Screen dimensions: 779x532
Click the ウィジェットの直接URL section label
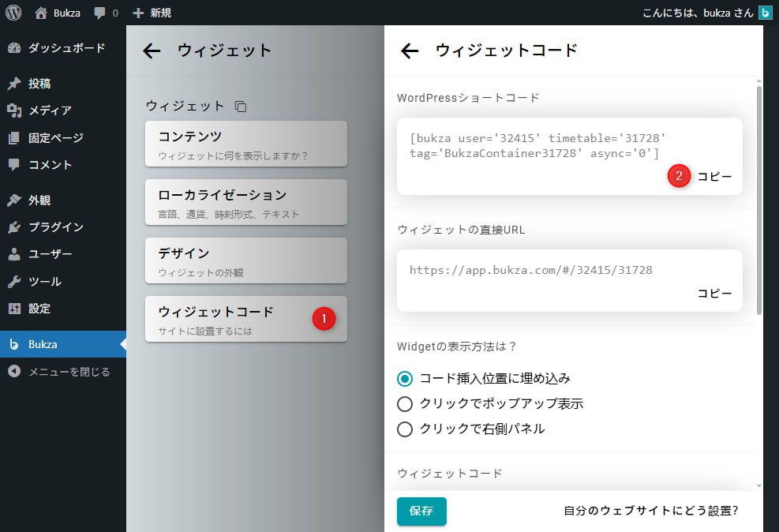[x=461, y=230]
